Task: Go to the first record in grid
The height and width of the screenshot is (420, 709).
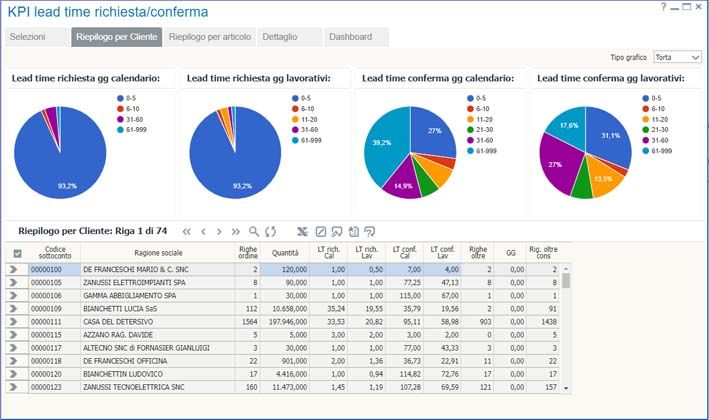Action: tap(185, 231)
